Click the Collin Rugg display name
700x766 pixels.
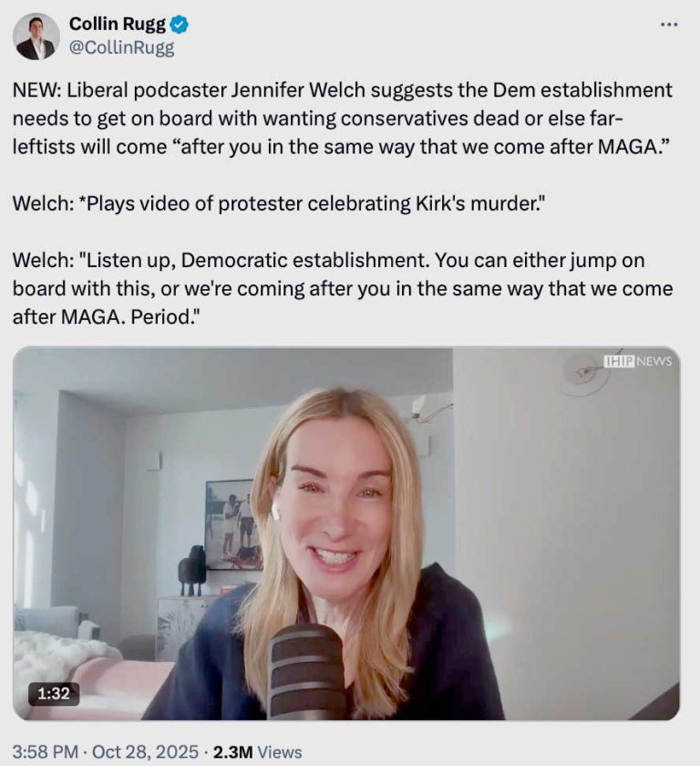tap(118, 24)
